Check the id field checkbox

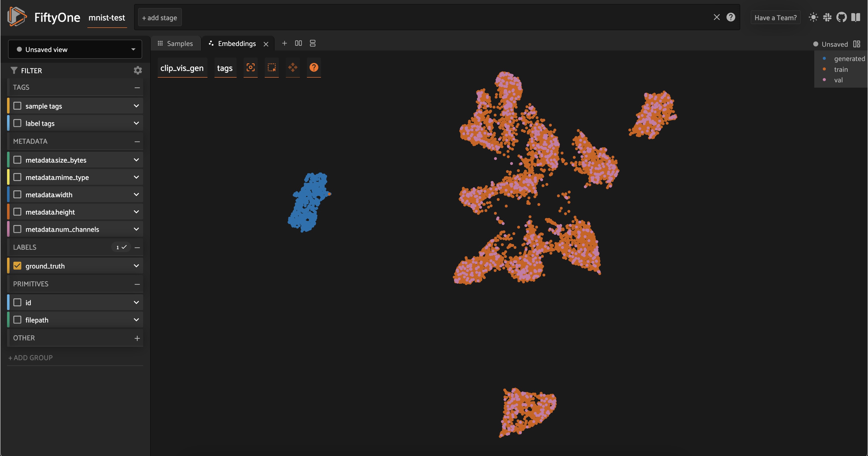click(x=17, y=302)
